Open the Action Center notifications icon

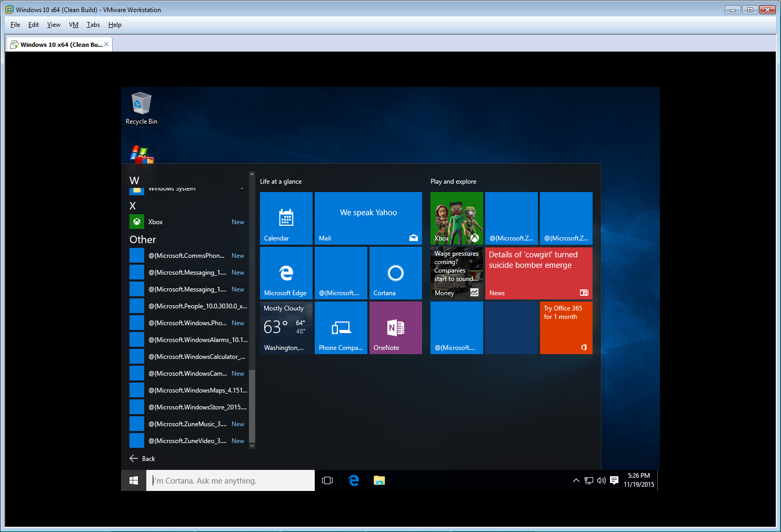pyautogui.click(x=614, y=480)
